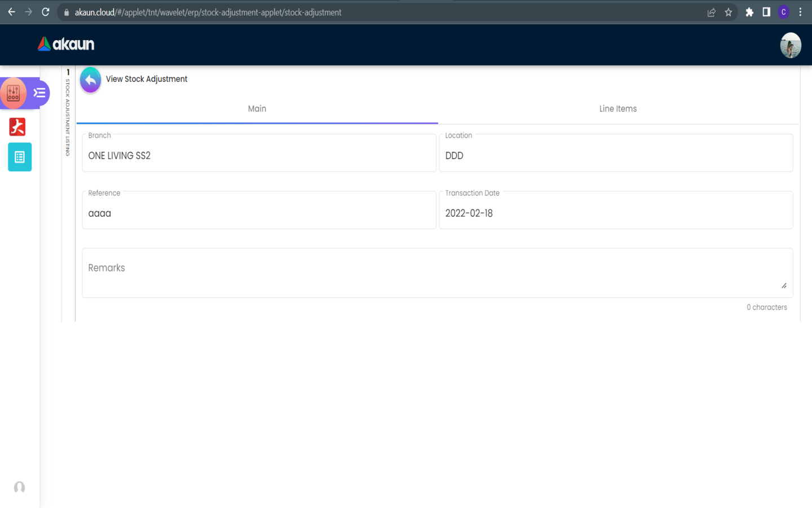View site information lock icon
812x508 pixels.
67,12
